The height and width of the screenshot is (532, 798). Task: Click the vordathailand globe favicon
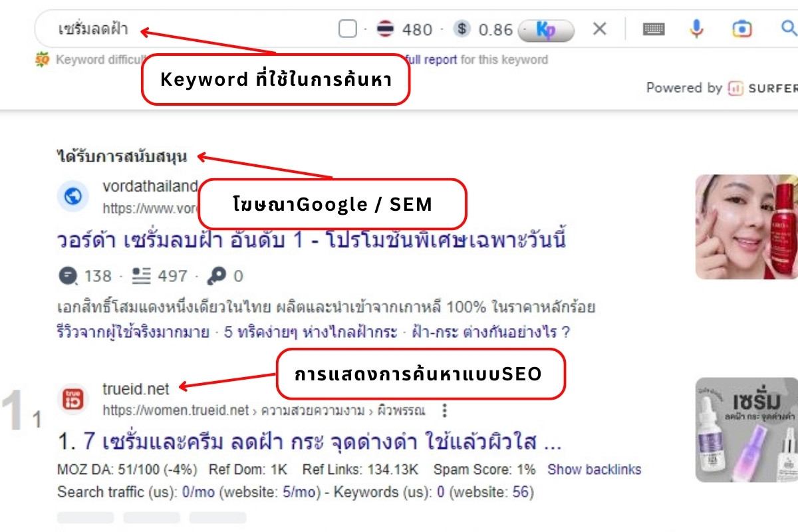(x=73, y=197)
